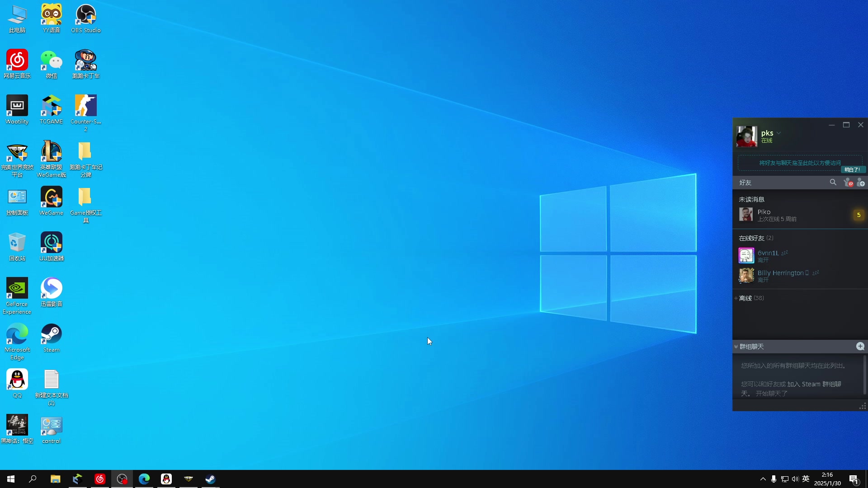The image size is (868, 488).
Task: Open friend search in Steam friends list
Action: pyautogui.click(x=833, y=182)
